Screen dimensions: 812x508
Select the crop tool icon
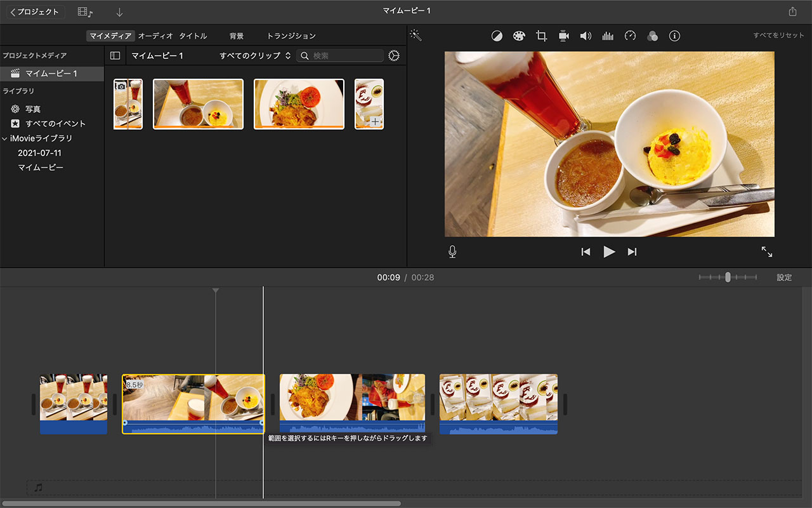coord(541,36)
